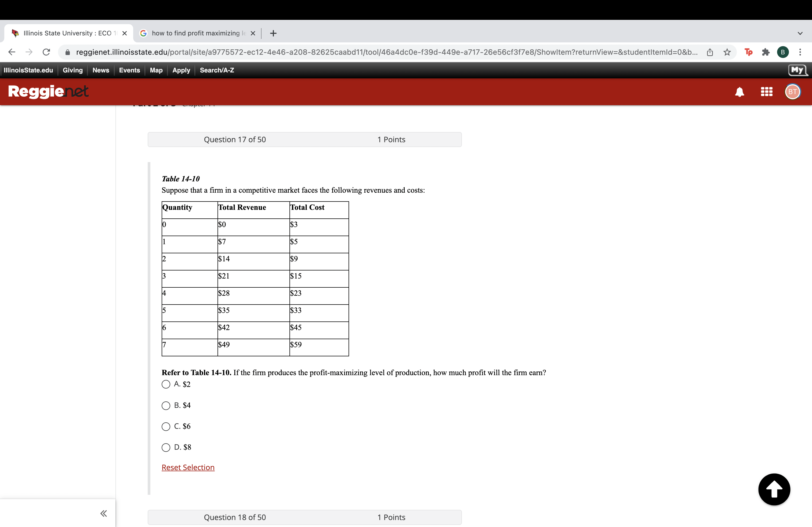The height and width of the screenshot is (527, 812).
Task: Open the tab search chevron
Action: 800,33
